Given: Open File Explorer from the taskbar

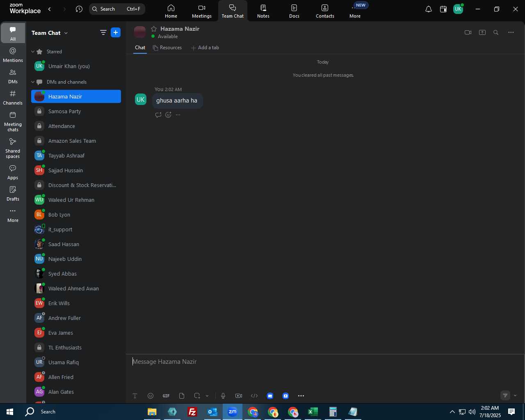Looking at the screenshot, I should pos(152,412).
